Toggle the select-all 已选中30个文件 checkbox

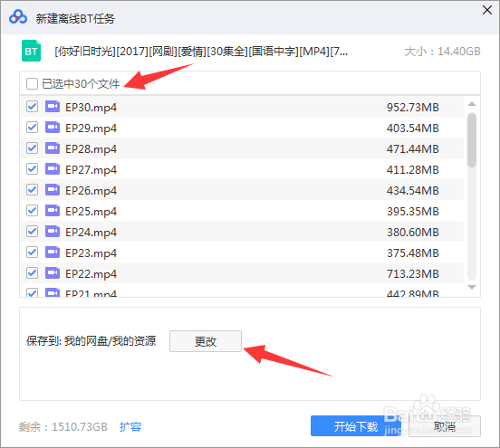[33, 84]
